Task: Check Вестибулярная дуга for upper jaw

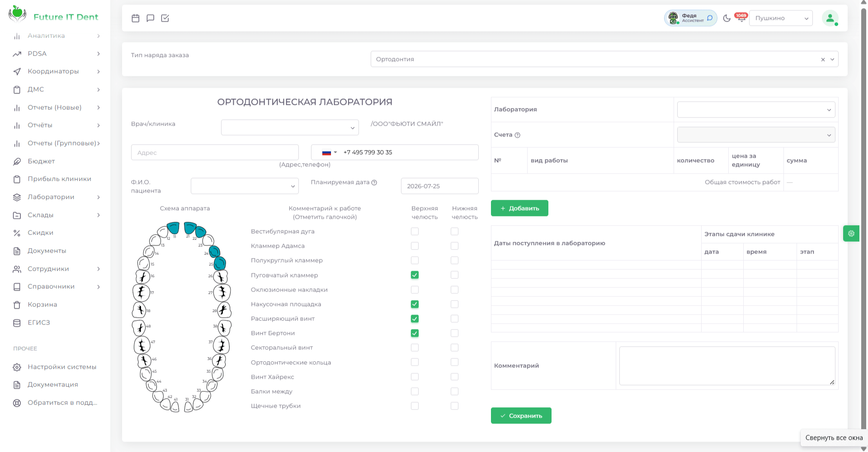Action: (415, 231)
